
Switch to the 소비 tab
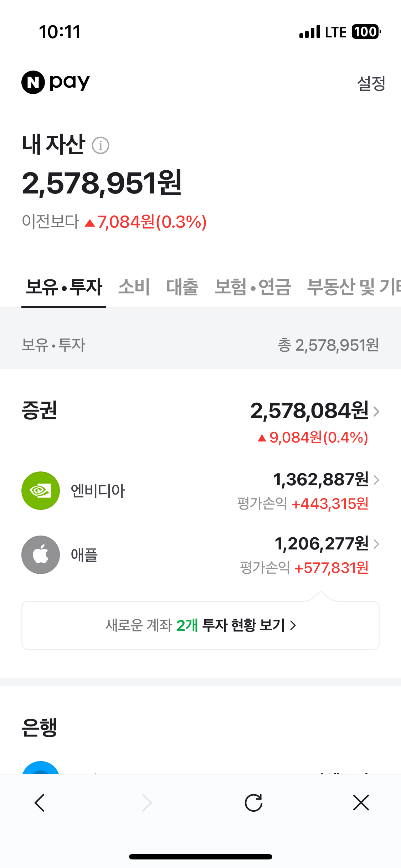click(134, 287)
